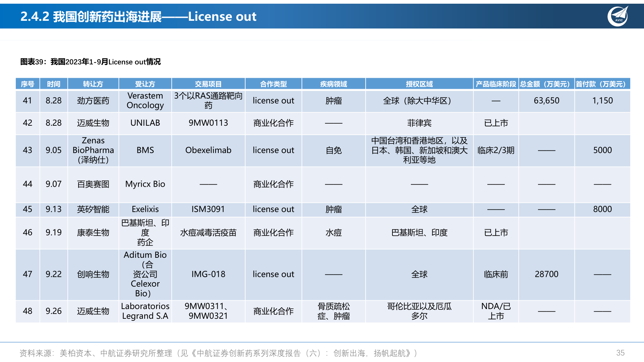Image resolution: width=644 pixels, height=362 pixels.
Task: Click the date cell '9.26'
Action: pyautogui.click(x=54, y=311)
